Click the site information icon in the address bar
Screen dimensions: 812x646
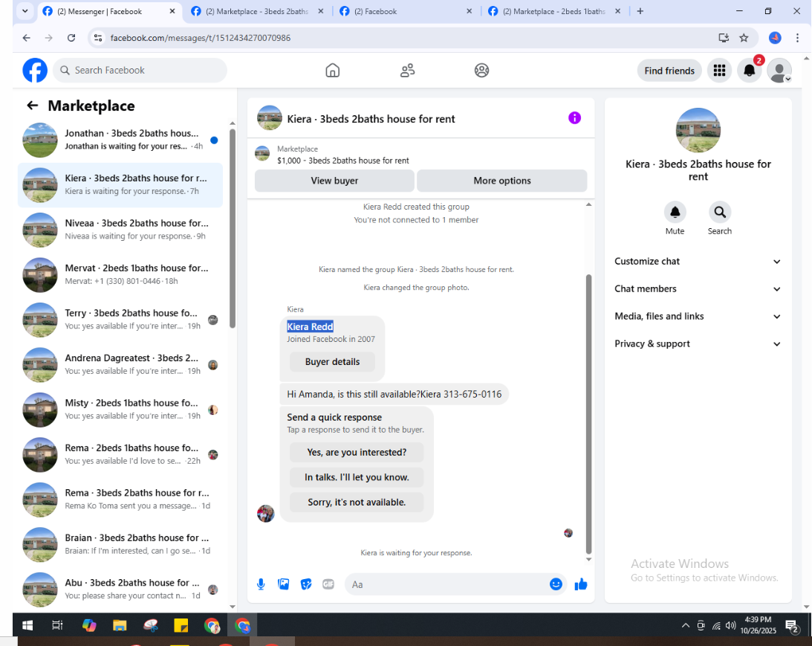(98, 38)
